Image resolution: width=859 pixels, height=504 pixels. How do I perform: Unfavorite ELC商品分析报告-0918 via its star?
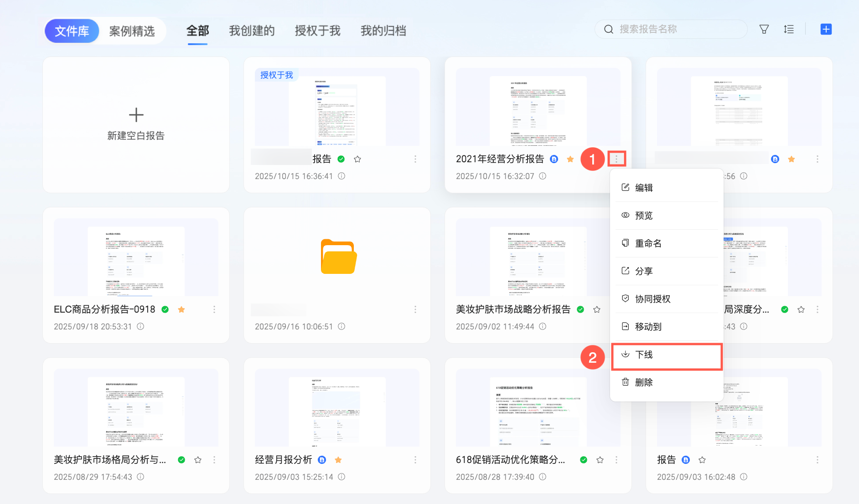[x=181, y=309]
